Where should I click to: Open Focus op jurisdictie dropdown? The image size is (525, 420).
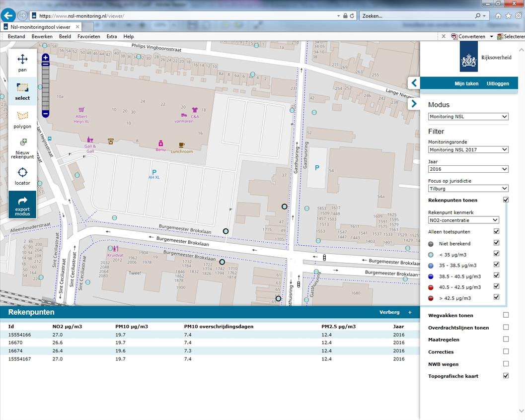pos(468,189)
